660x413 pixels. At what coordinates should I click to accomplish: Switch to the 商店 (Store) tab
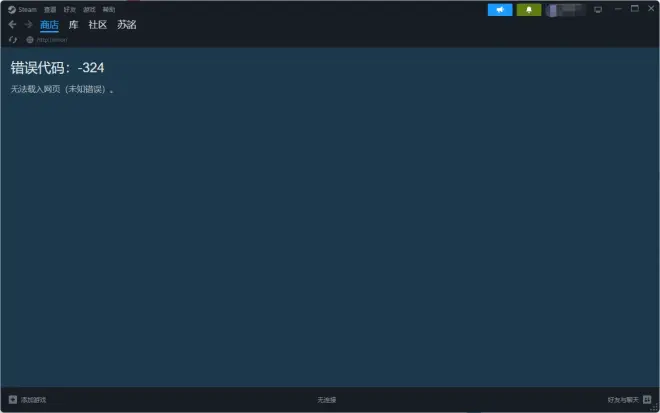coord(49,25)
